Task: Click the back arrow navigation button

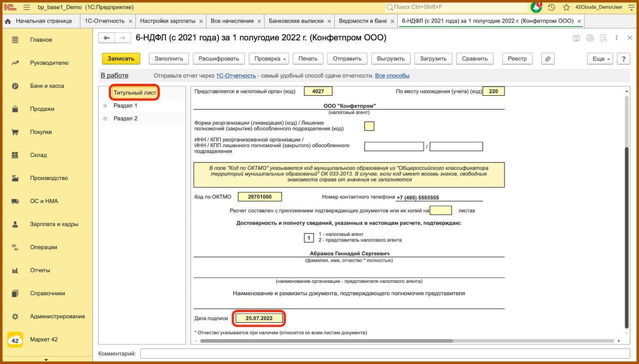Action: pos(107,38)
